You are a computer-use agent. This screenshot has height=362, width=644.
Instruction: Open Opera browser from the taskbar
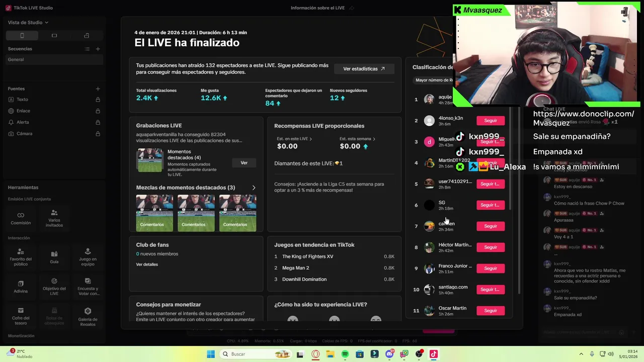click(x=315, y=354)
